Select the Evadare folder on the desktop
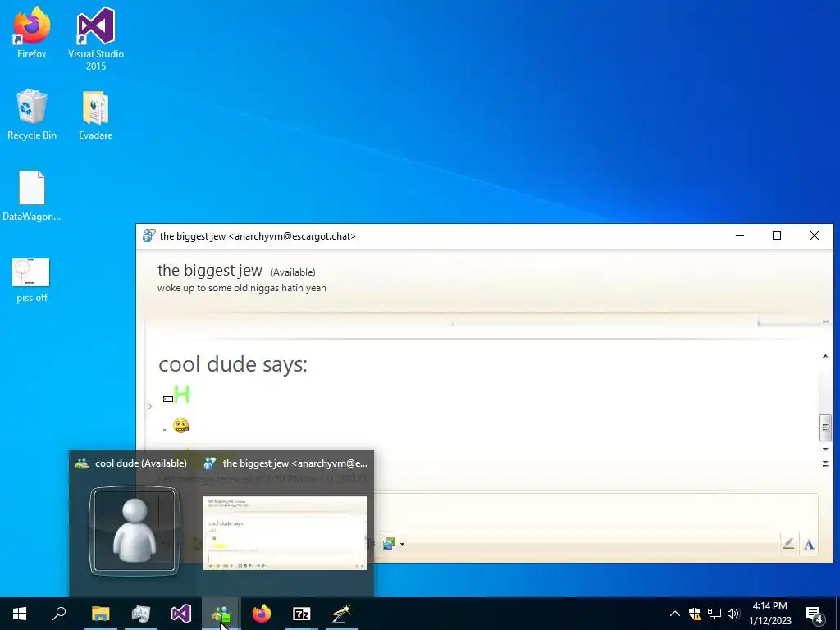The image size is (840, 630). click(x=96, y=115)
